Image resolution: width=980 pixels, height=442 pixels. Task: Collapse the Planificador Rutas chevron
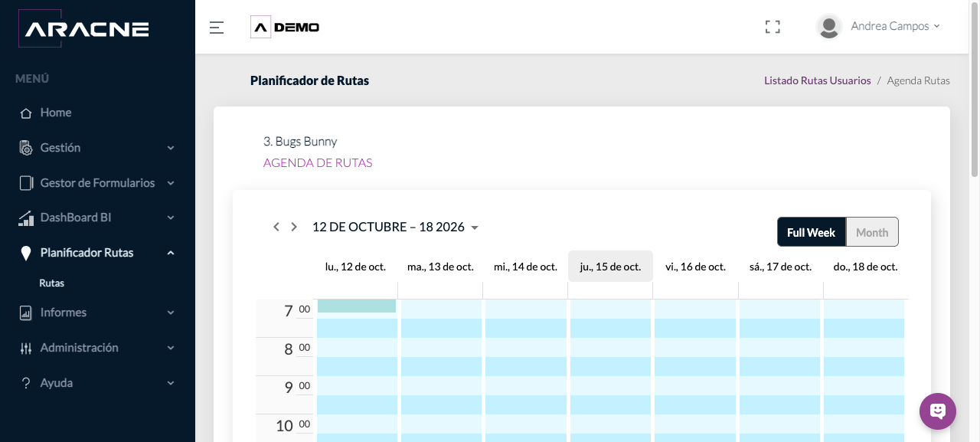tap(171, 253)
